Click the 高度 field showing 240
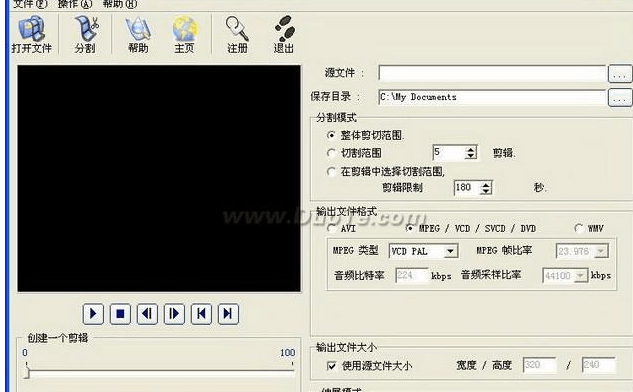Viewport: 633px width, 392px height. [598, 365]
